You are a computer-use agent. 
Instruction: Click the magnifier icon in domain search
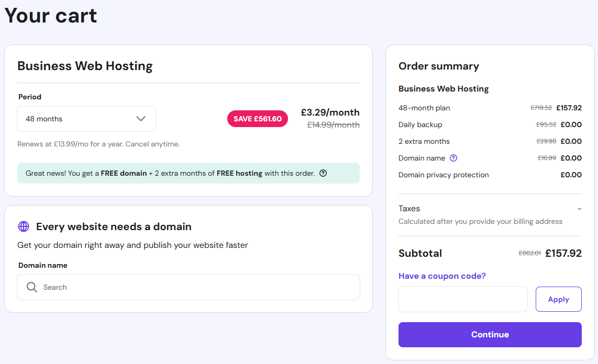click(x=32, y=287)
